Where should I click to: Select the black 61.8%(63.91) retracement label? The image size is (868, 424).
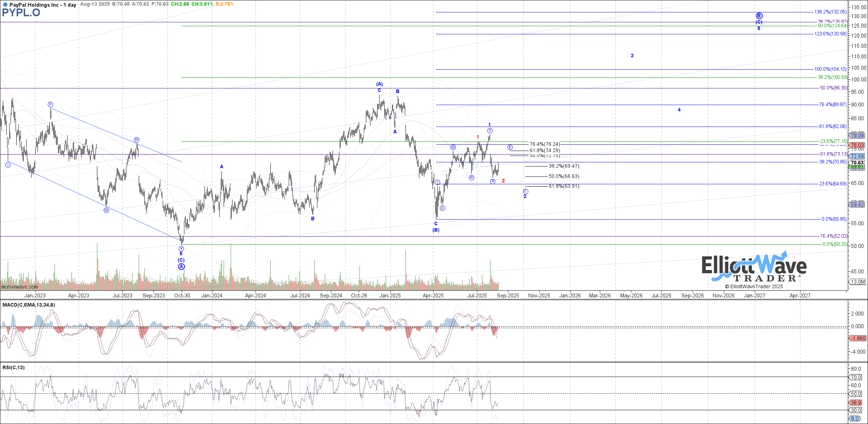564,186
